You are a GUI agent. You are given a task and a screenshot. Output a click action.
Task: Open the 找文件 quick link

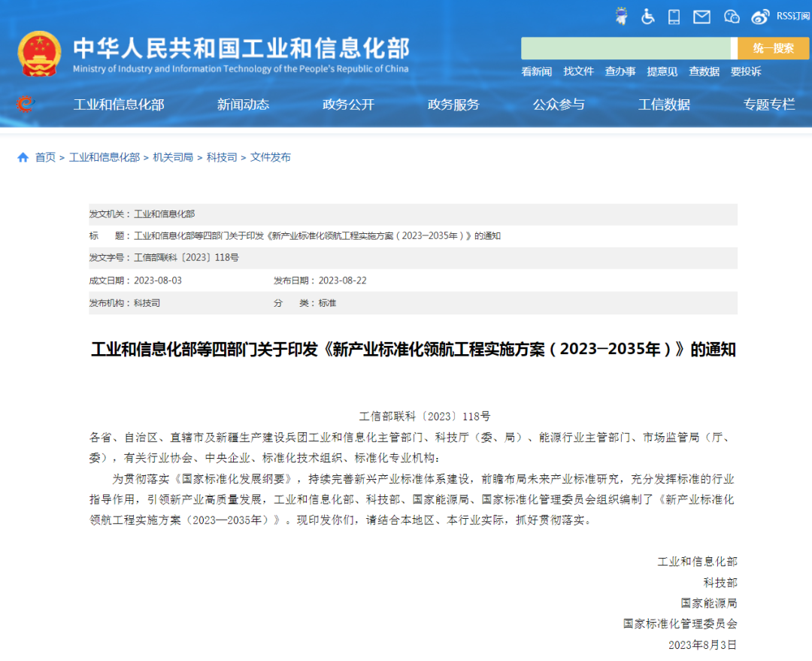[578, 71]
